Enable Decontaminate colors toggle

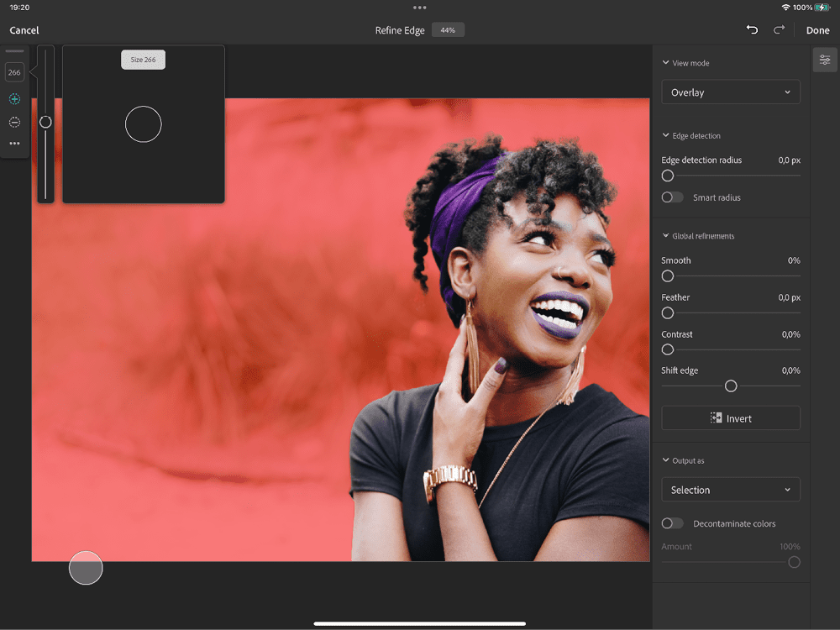click(x=672, y=523)
